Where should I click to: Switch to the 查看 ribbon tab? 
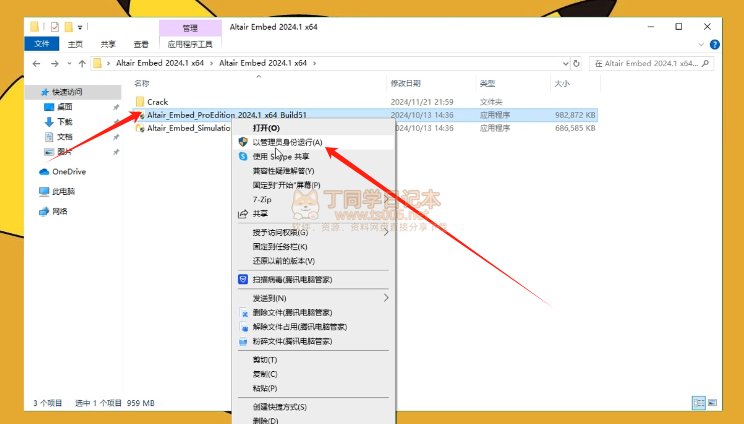pos(141,44)
